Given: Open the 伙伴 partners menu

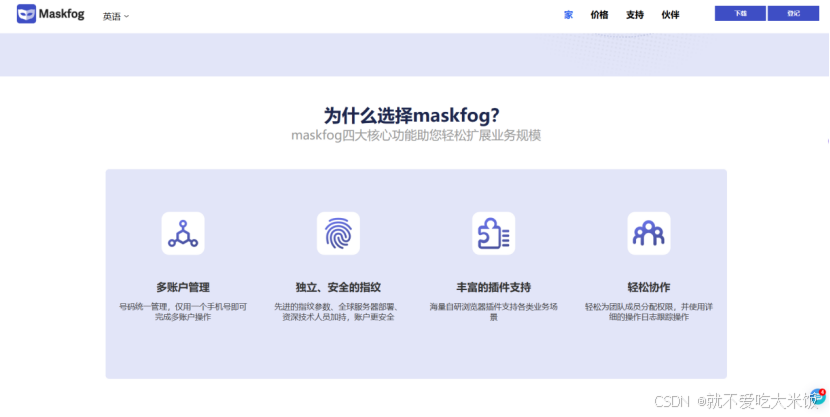Looking at the screenshot, I should pos(670,15).
